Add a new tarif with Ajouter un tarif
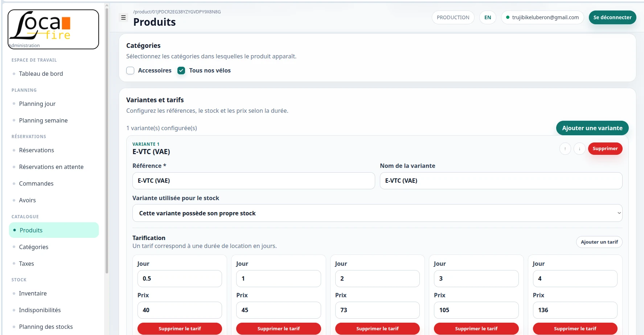 [x=599, y=242]
